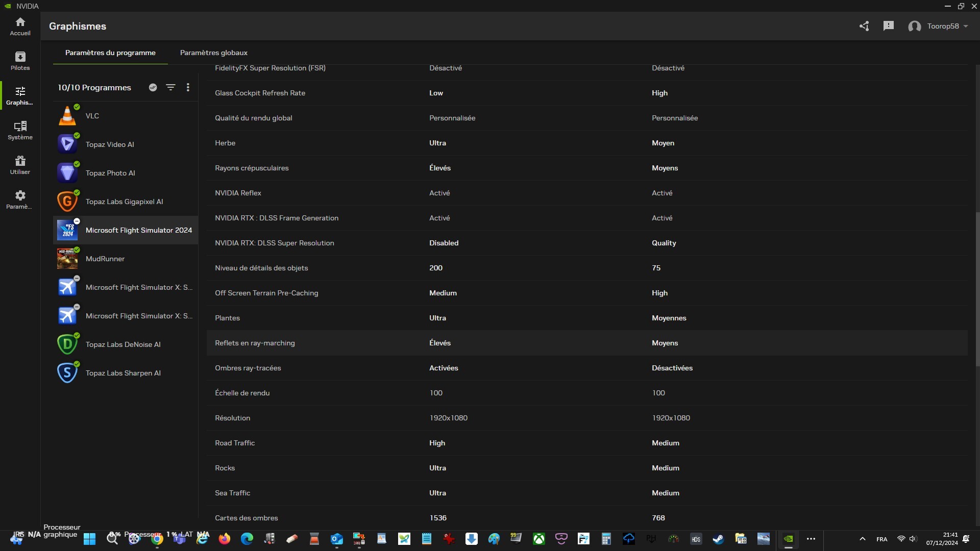Screen dimensions: 980x551
Task: Open the Utiliser rewards section
Action: point(20,165)
